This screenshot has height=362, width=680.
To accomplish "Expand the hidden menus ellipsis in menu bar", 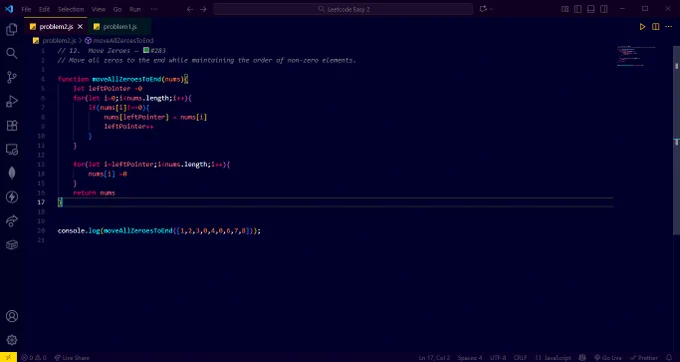I will point(154,9).
